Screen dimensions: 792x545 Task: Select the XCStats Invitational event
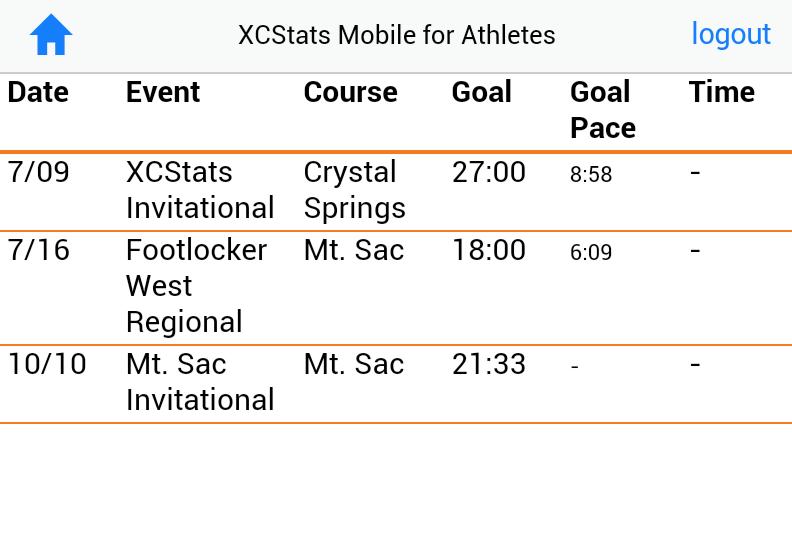point(200,190)
